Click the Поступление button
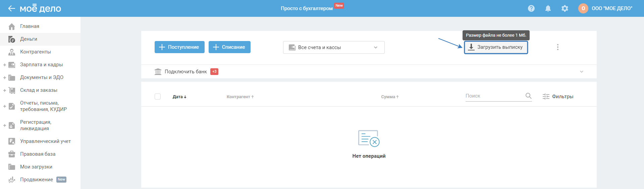 point(179,47)
